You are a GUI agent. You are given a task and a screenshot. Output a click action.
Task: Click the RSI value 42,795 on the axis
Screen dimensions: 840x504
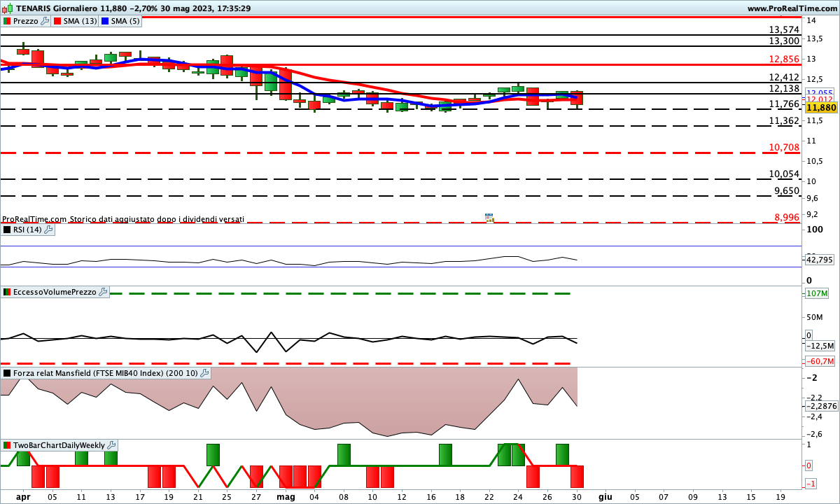[820, 260]
